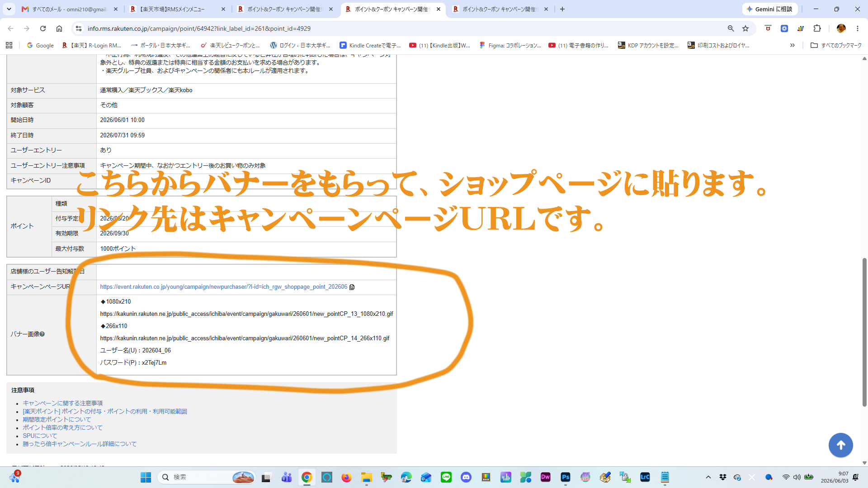Expand the tab search dropdown arrow

(x=9, y=9)
